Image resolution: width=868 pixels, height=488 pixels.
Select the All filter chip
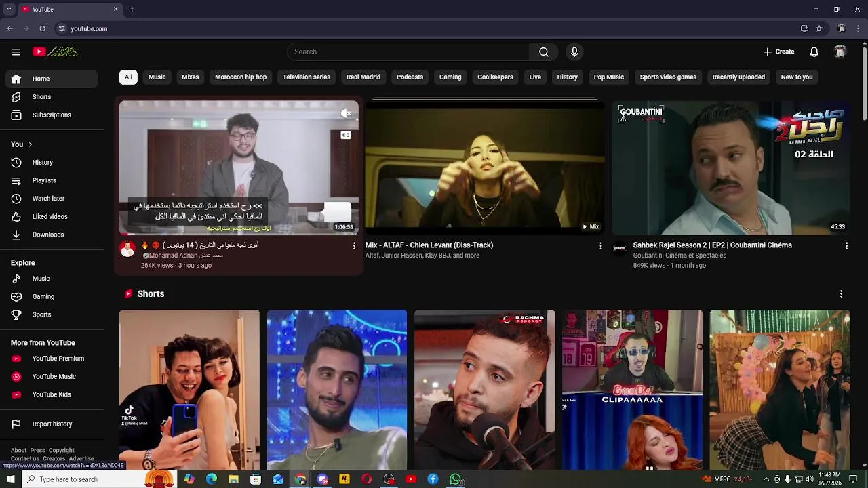(x=128, y=77)
